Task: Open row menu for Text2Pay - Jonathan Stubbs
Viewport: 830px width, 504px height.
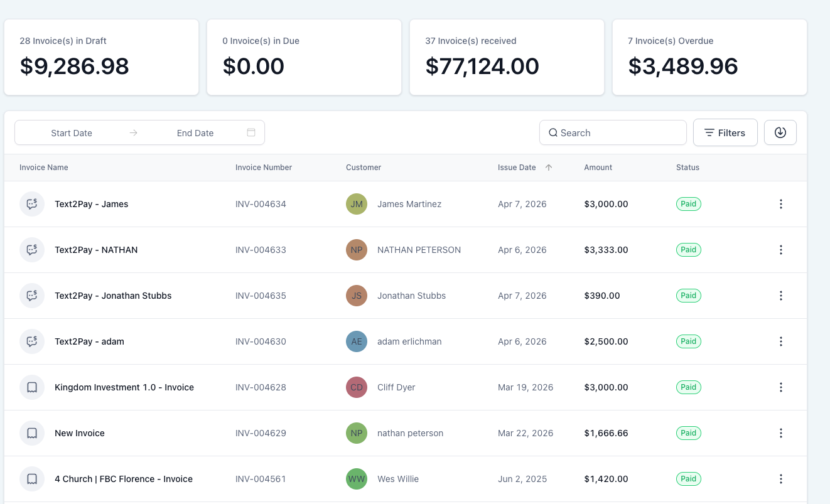Action: [781, 296]
